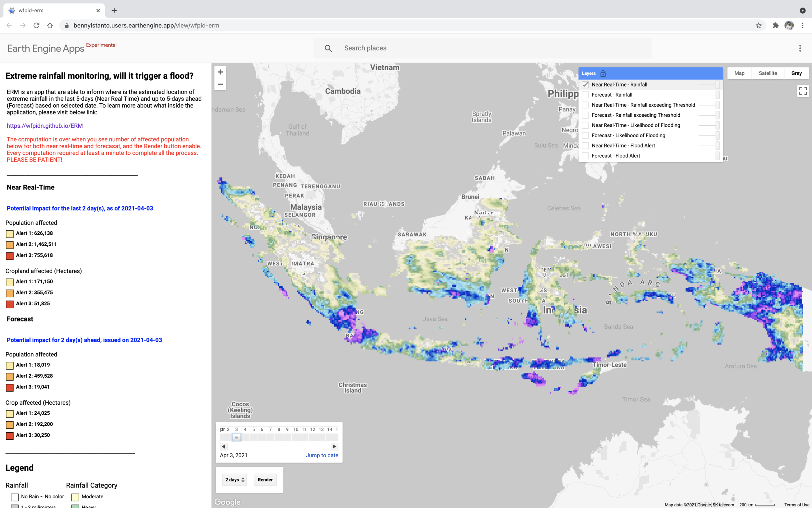The width and height of the screenshot is (812, 508).
Task: Click the Timor-Leste map label
Action: (610, 365)
